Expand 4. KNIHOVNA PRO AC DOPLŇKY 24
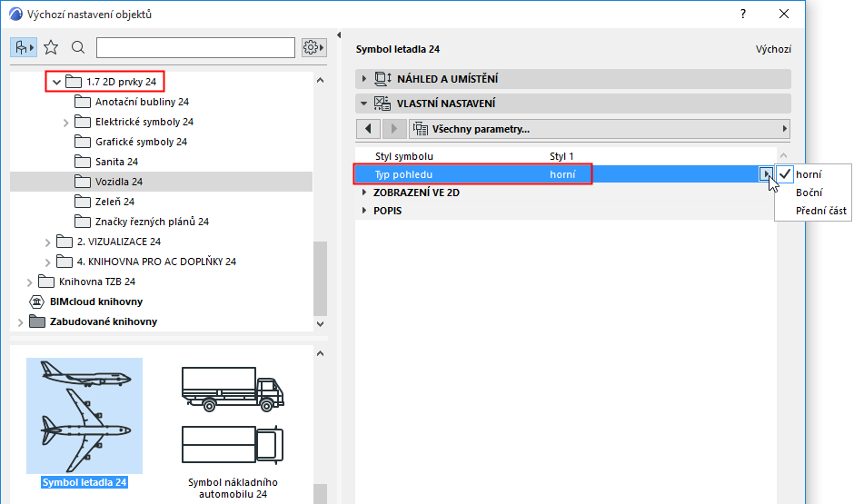 (x=47, y=262)
